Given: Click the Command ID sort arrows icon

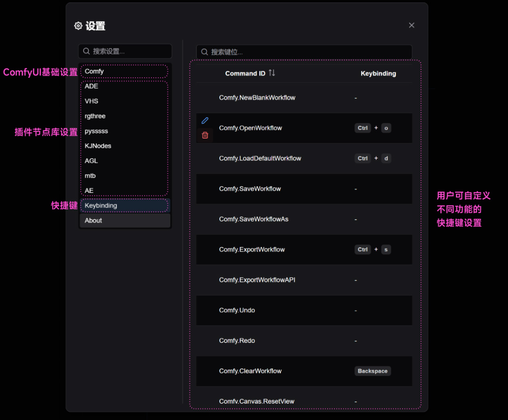Looking at the screenshot, I should pos(272,73).
